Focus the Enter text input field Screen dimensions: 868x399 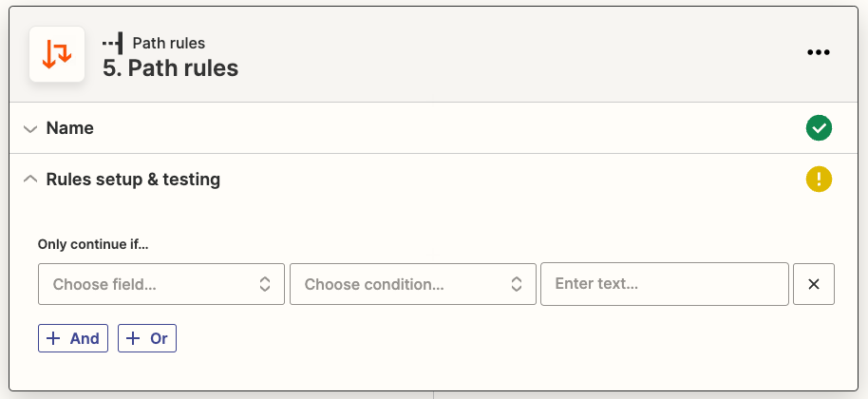[665, 284]
